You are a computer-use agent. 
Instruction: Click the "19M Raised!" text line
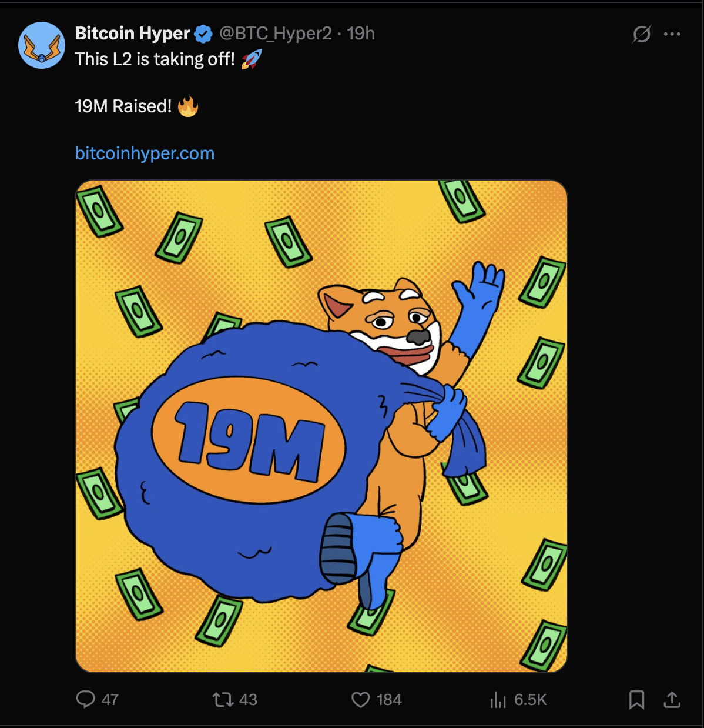tap(123, 106)
